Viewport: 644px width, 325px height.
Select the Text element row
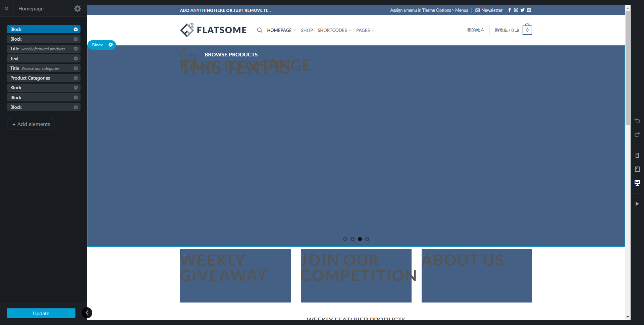click(44, 59)
